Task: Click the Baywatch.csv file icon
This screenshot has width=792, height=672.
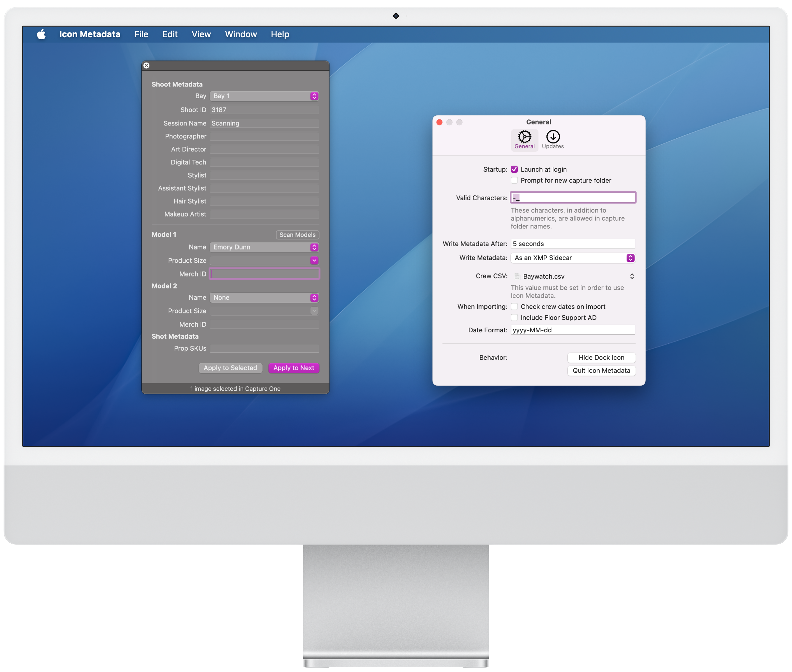Action: [517, 276]
